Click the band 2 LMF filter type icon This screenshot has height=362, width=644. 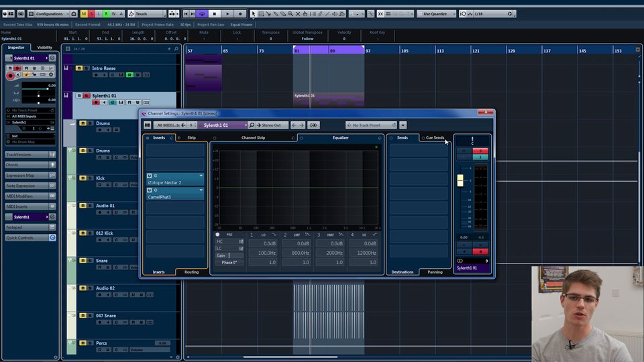click(308, 235)
